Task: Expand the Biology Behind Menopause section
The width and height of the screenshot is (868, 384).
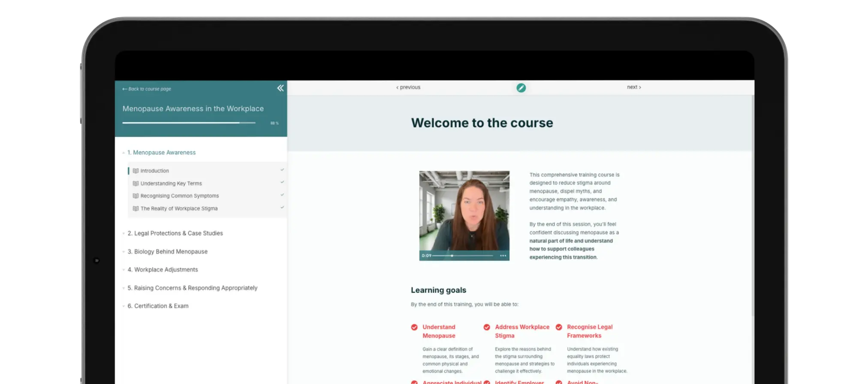Action: (x=171, y=252)
